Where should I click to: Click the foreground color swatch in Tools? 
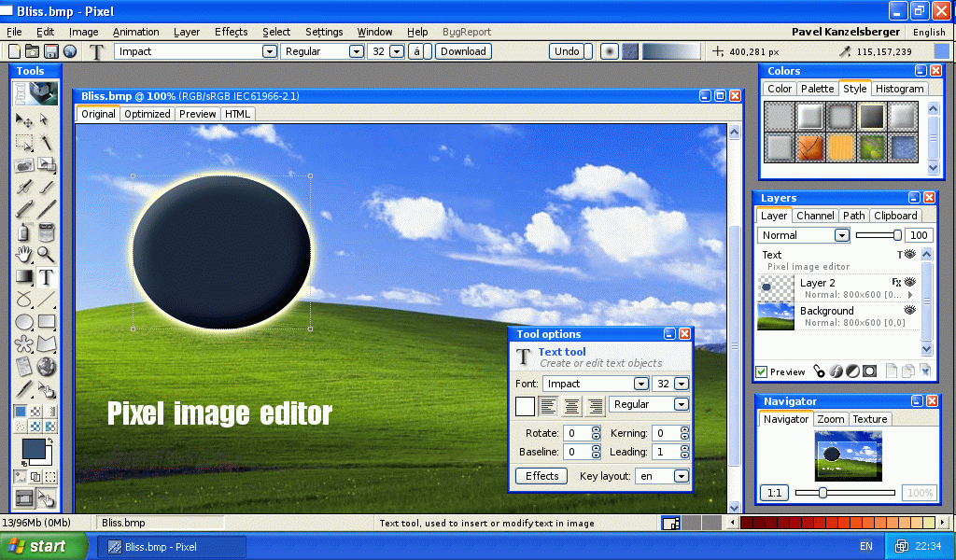[x=35, y=449]
